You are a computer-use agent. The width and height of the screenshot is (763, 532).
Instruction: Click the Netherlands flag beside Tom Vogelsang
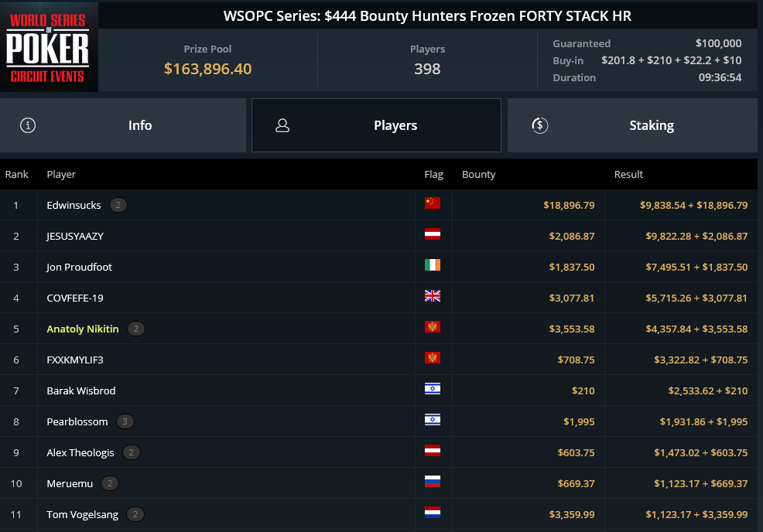click(432, 513)
